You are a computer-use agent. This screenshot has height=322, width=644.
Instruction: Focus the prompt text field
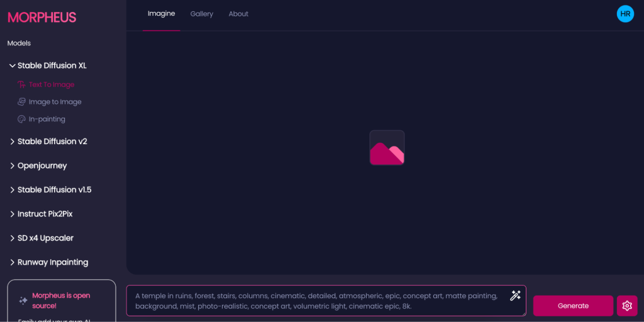(326, 301)
